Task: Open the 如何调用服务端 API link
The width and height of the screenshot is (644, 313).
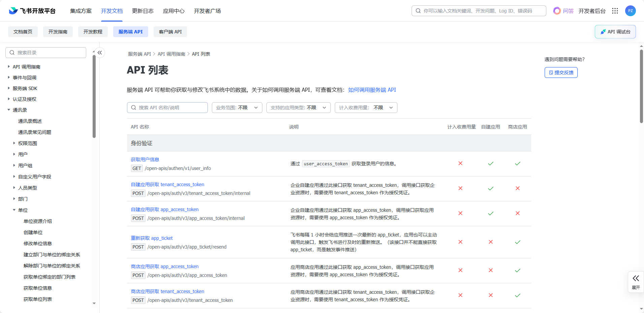Action: tap(372, 90)
